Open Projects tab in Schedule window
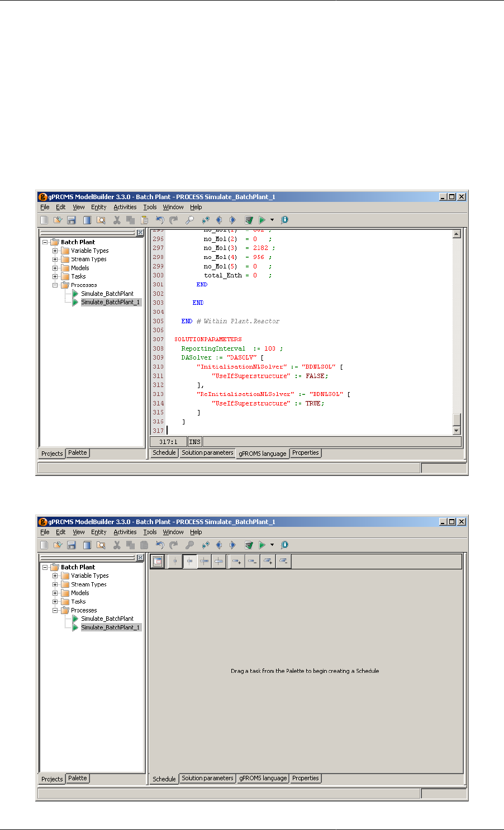Image resolution: width=504 pixels, height=830 pixels. 52,779
